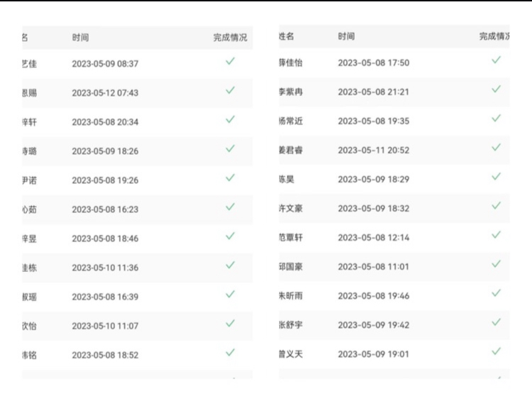Click the name 曾义天
The width and height of the screenshot is (532, 399).
291,354
